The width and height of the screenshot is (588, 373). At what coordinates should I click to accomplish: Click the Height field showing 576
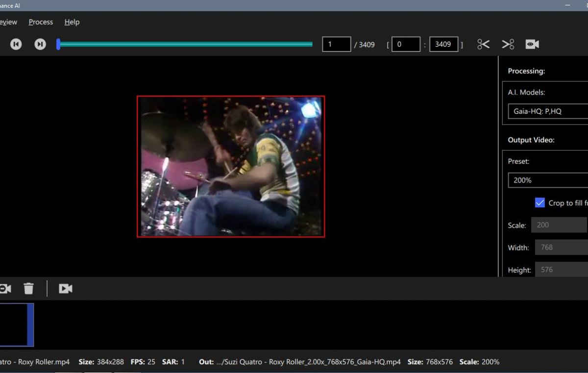(x=562, y=270)
